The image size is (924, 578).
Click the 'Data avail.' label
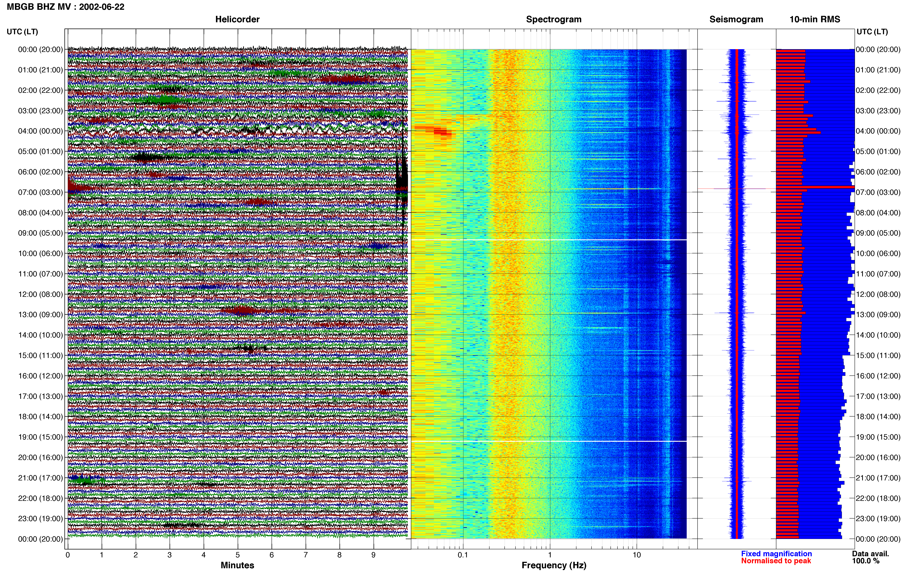click(x=870, y=554)
